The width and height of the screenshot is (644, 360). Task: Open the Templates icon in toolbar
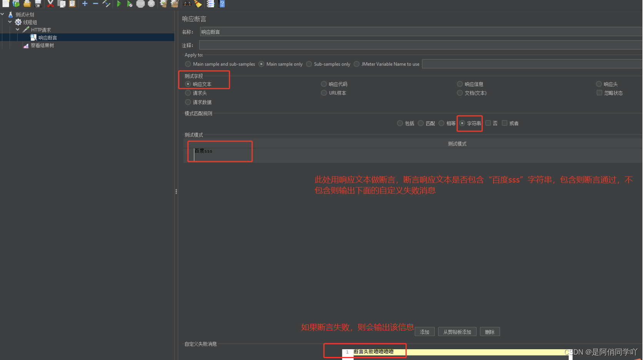pos(16,3)
